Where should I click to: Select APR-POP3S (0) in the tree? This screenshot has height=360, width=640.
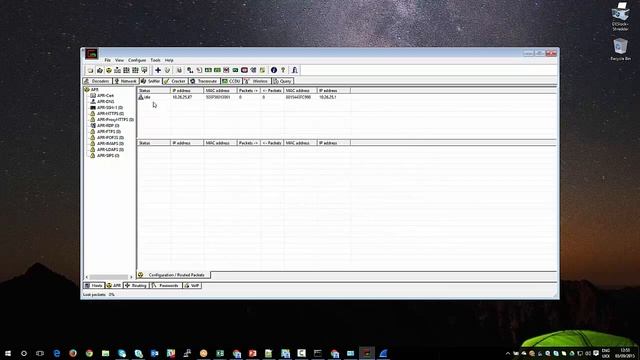click(x=110, y=138)
